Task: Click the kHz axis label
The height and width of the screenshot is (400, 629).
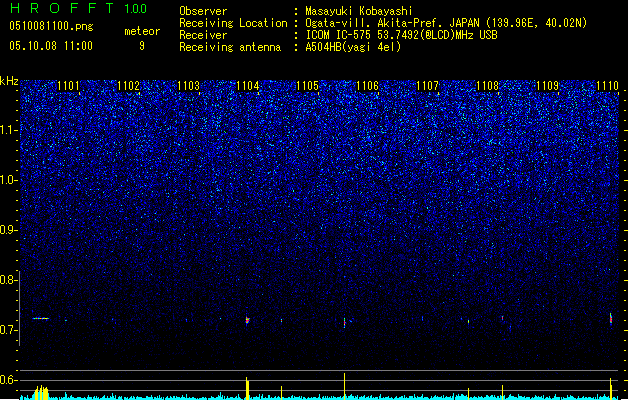Action: click(x=9, y=81)
